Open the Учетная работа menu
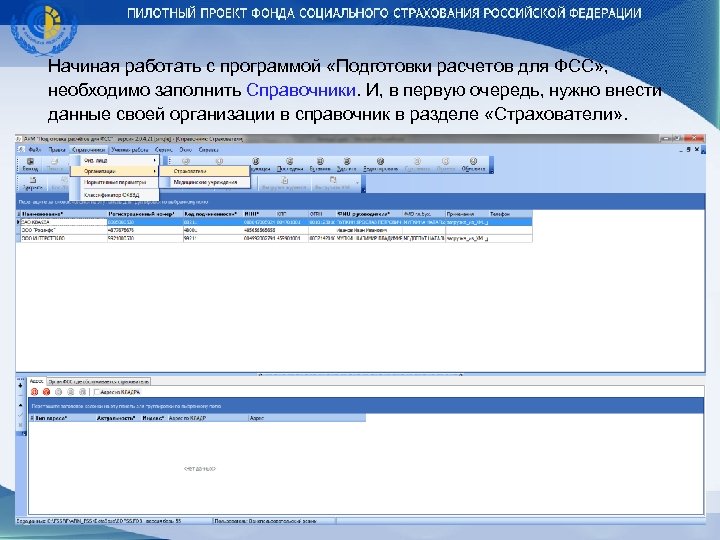Viewport: 720px width, 540px height. [x=129, y=150]
